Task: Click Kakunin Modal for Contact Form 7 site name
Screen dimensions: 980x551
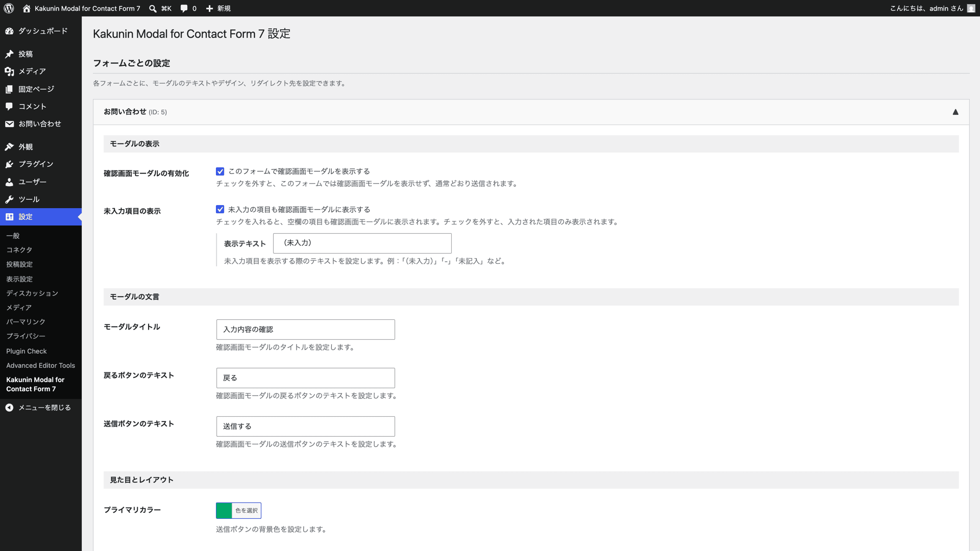Action: coord(87,8)
